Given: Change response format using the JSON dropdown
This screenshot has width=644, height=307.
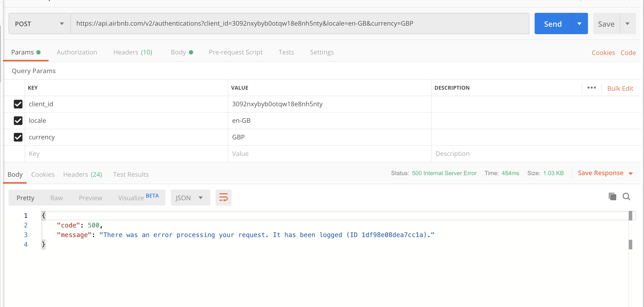Looking at the screenshot, I should click(190, 198).
